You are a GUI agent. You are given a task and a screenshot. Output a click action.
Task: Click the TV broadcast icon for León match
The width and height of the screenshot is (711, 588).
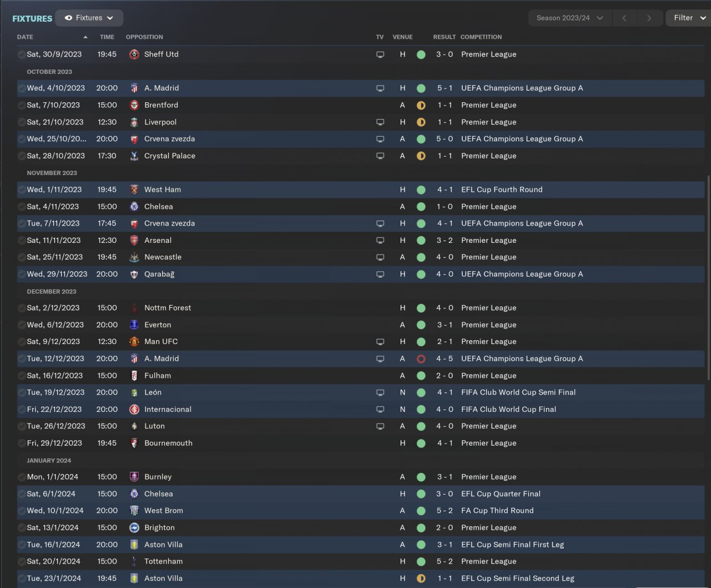coord(380,392)
